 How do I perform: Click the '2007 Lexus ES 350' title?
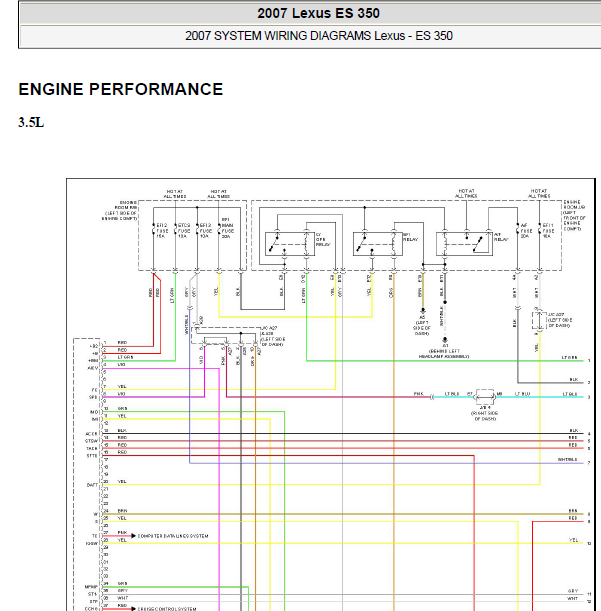tap(318, 13)
